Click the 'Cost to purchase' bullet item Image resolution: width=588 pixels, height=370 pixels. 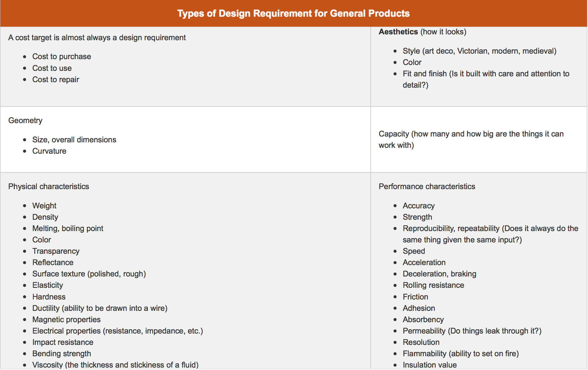click(62, 56)
